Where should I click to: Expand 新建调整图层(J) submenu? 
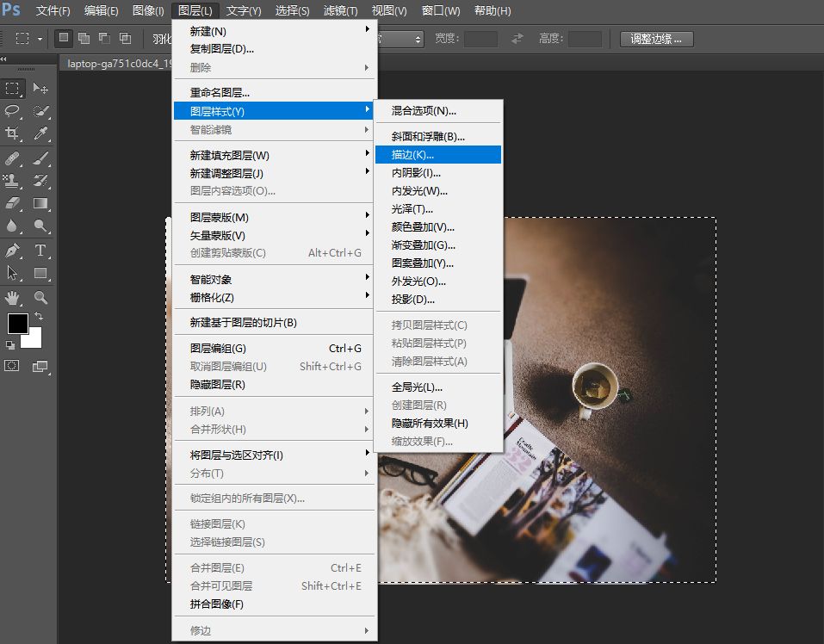tap(275, 173)
